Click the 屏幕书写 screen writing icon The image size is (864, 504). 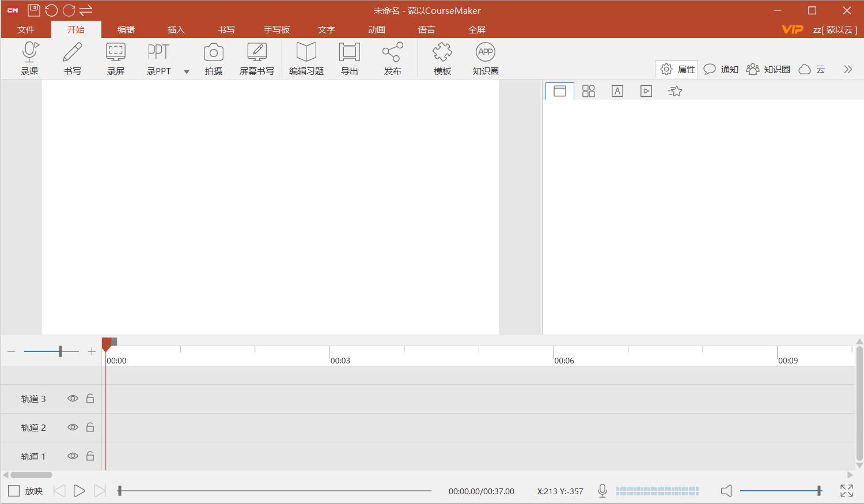point(257,53)
